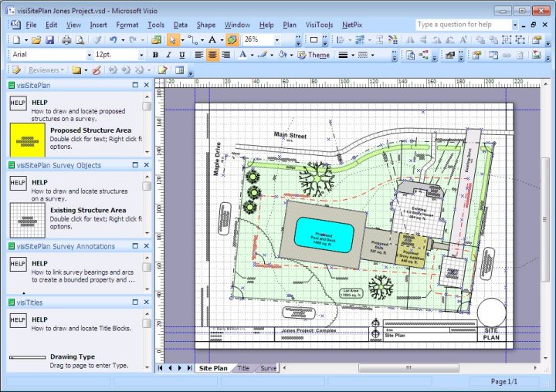Screen dimensions: 556x392
Task: Switch to the Title page tab
Action: click(243, 368)
